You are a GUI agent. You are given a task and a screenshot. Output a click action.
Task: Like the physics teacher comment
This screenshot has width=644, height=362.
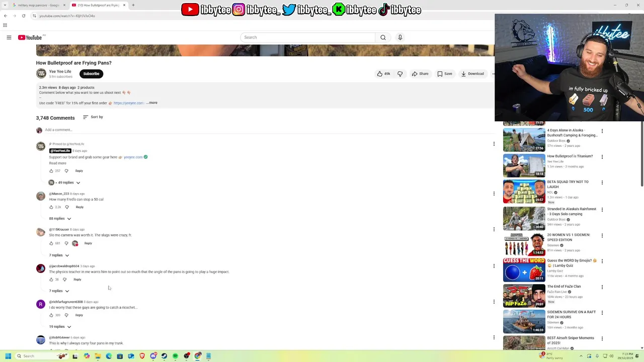(51, 280)
